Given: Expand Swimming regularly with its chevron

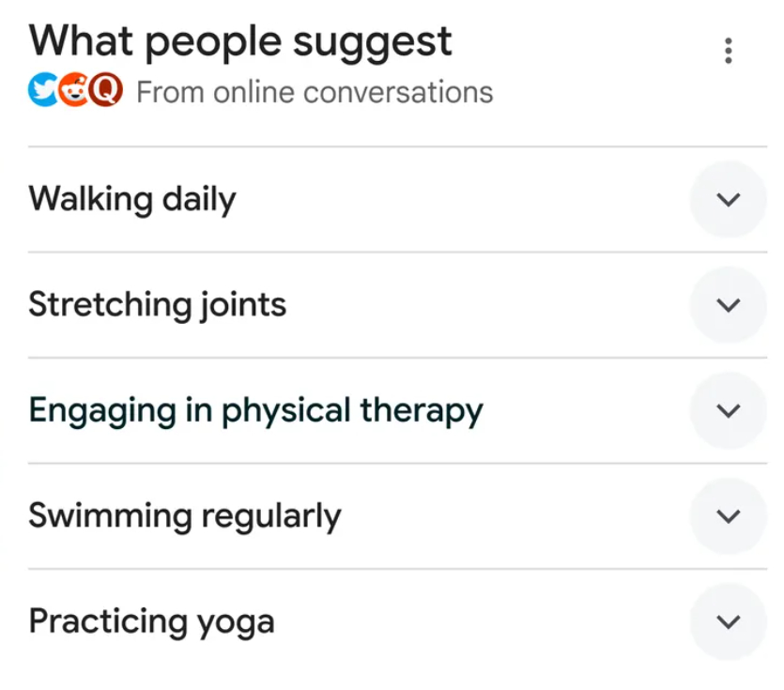Looking at the screenshot, I should (x=728, y=515).
